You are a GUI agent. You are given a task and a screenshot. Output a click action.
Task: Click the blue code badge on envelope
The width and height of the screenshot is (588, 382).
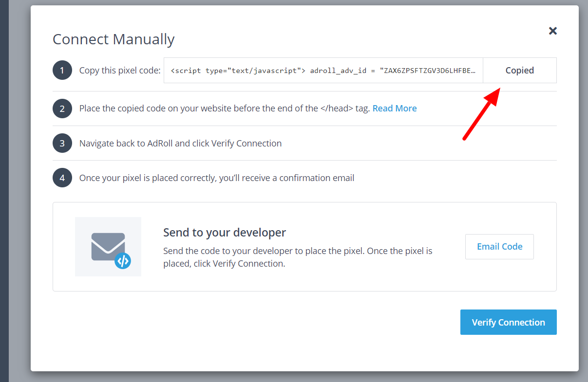coord(123,261)
